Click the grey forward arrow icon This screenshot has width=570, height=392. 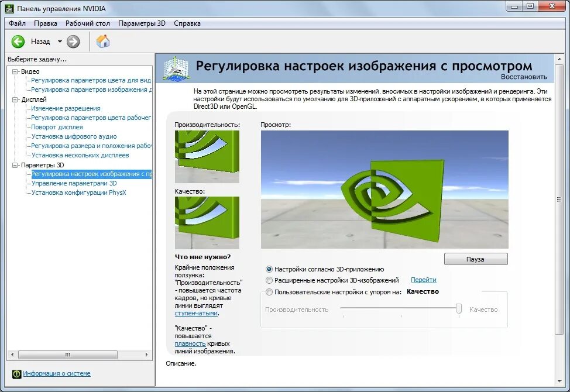[x=73, y=42]
